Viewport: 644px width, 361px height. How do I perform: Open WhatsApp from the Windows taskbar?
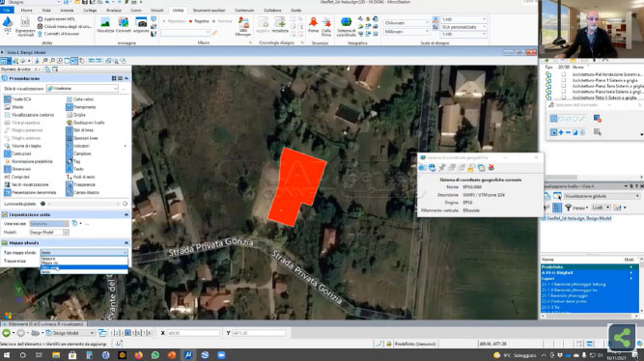click(154, 355)
